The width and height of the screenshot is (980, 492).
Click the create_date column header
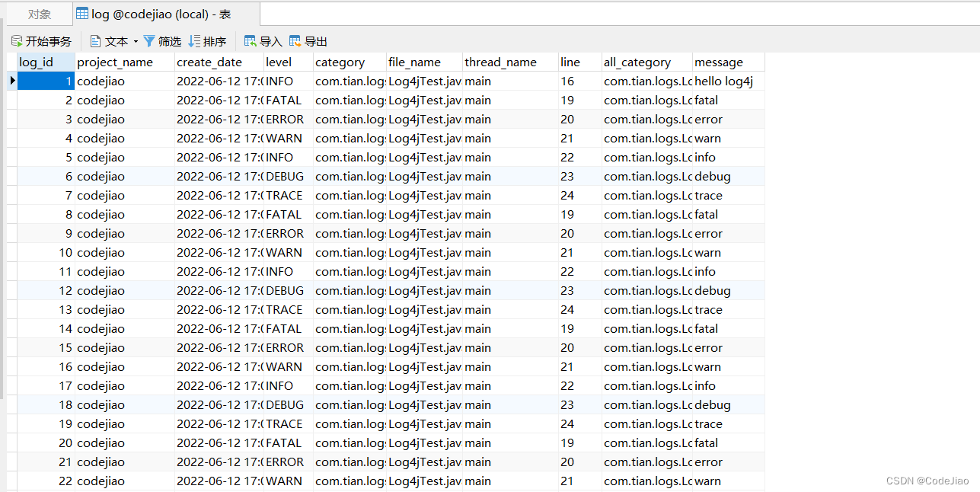pos(219,62)
